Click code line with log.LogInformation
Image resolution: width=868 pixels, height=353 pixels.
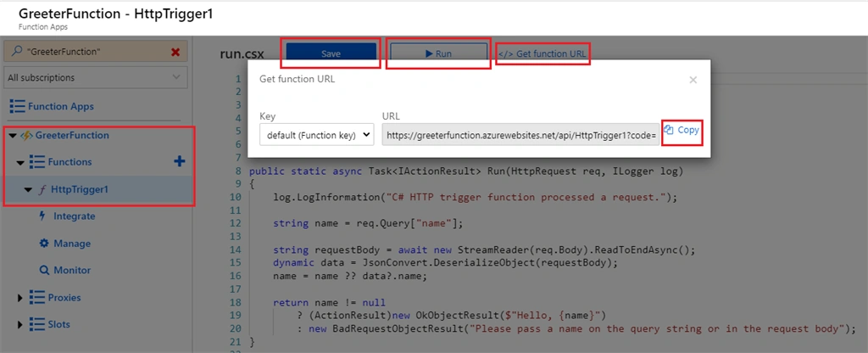[476, 197]
